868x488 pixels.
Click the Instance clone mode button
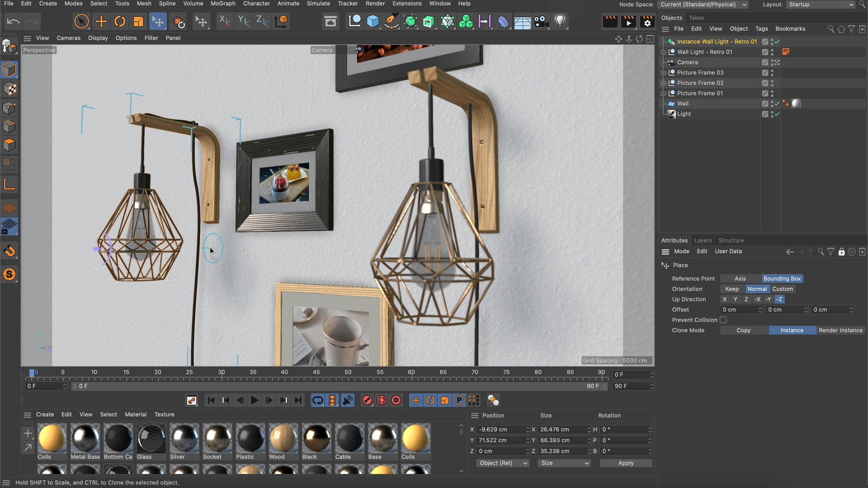click(792, 330)
